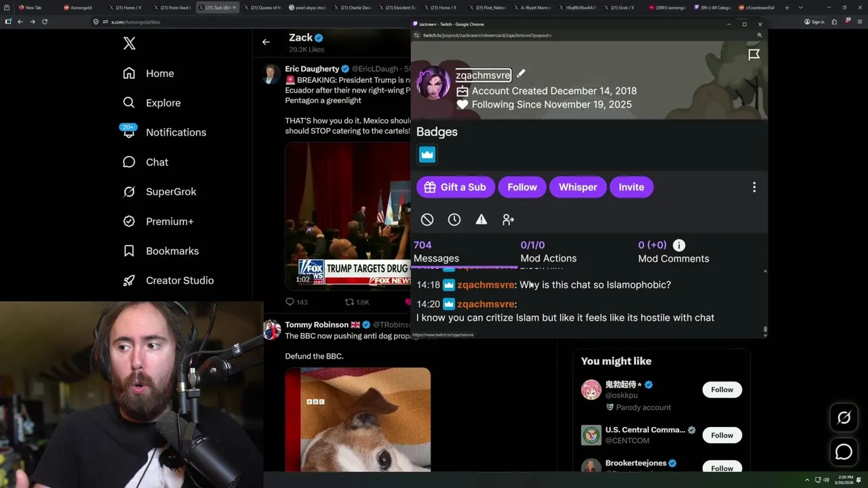Select the Mod Actions tab
Image resolution: width=868 pixels, height=488 pixels.
tap(548, 251)
